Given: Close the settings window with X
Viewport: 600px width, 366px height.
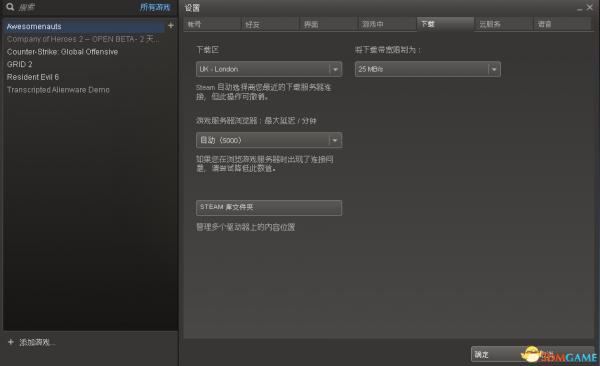Looking at the screenshot, I should (x=590, y=7).
